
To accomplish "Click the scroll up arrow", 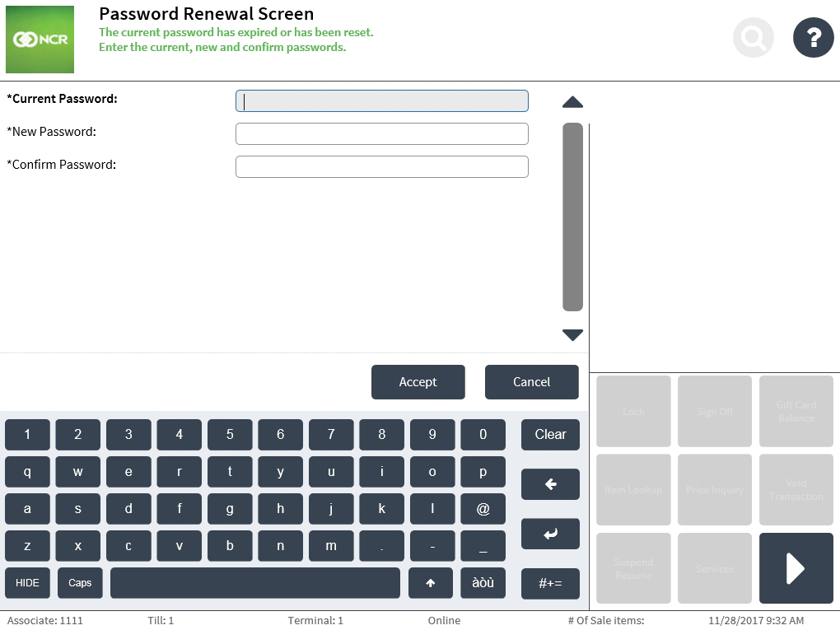I will tap(572, 102).
